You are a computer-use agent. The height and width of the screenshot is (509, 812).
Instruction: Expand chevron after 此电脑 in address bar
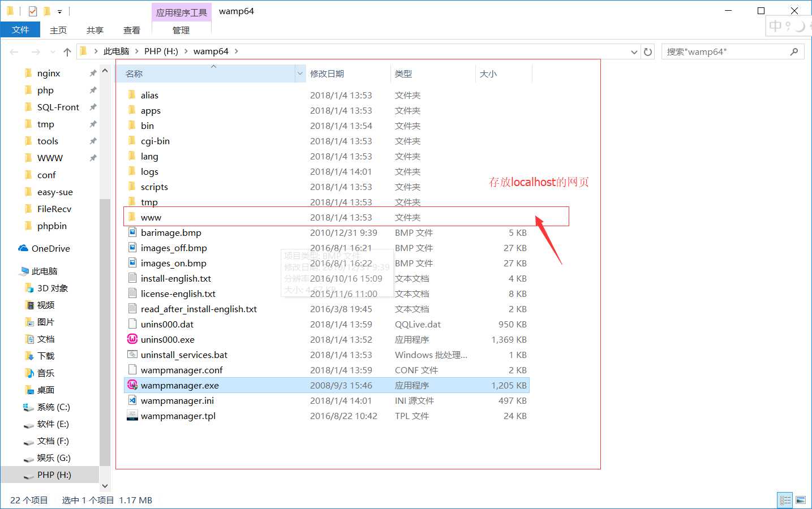click(x=137, y=51)
